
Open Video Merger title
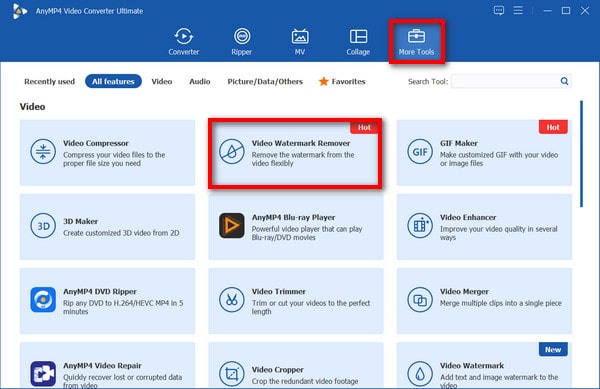click(x=464, y=291)
